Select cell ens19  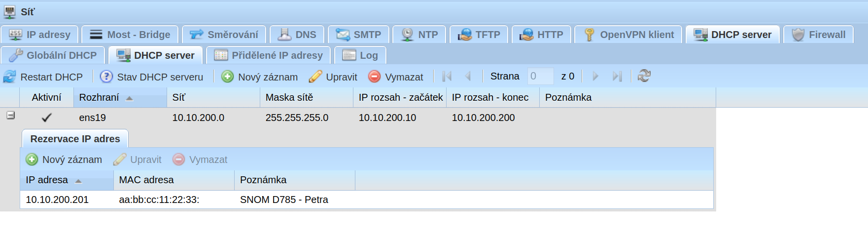click(x=93, y=118)
